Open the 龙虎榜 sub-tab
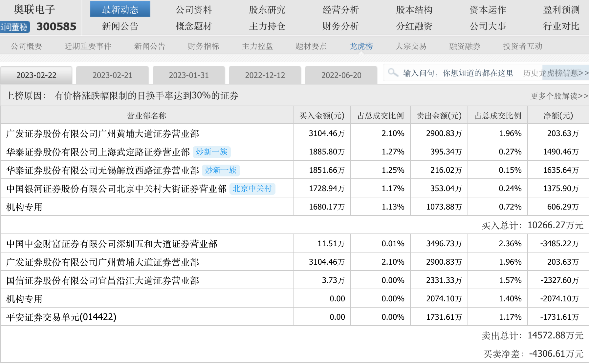 coord(361,46)
